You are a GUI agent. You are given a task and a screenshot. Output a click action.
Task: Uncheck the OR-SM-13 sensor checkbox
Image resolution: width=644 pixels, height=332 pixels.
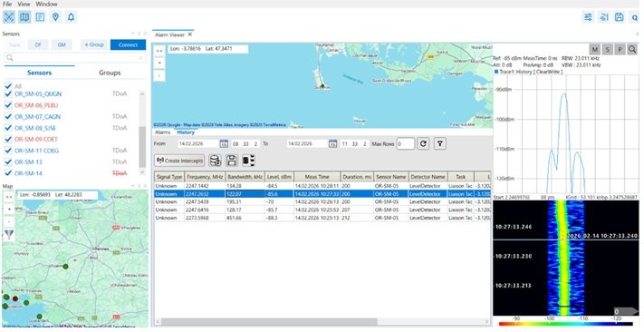[x=8, y=161]
